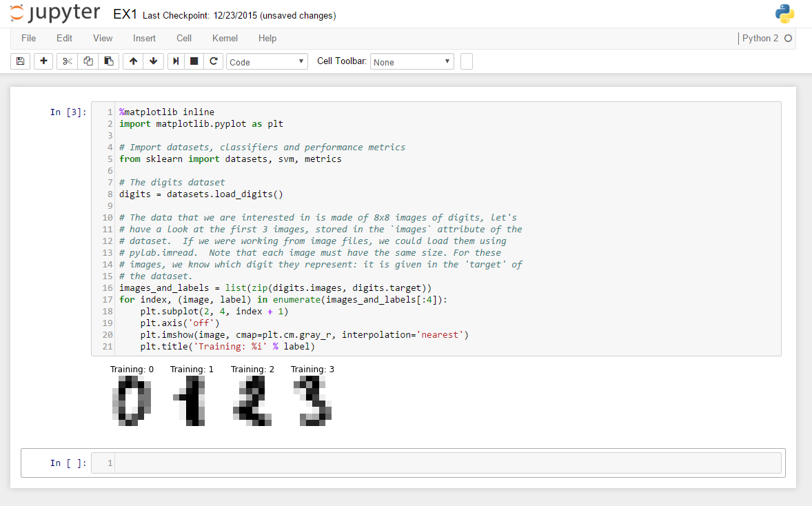
Task: Open the Code cell type dropdown
Action: point(267,62)
